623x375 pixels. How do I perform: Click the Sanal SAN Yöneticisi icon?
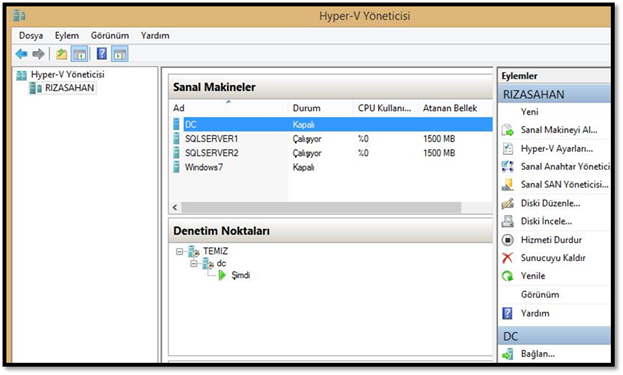pyautogui.click(x=507, y=184)
